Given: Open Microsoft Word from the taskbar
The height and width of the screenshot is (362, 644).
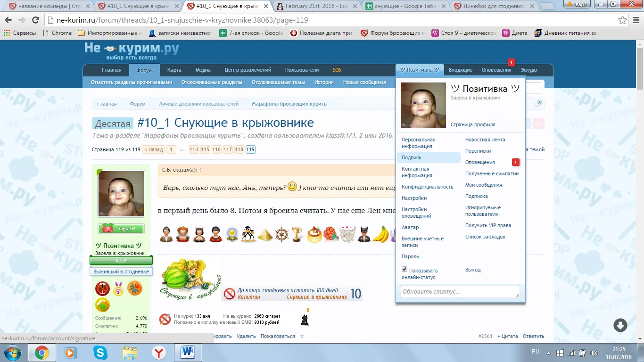Looking at the screenshot, I should 188,352.
